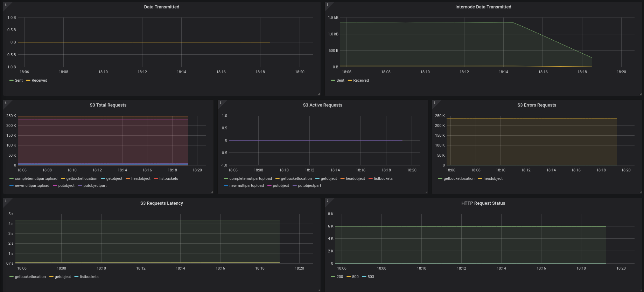Expand the Internode Data Transmitted title menu

[x=483, y=7]
